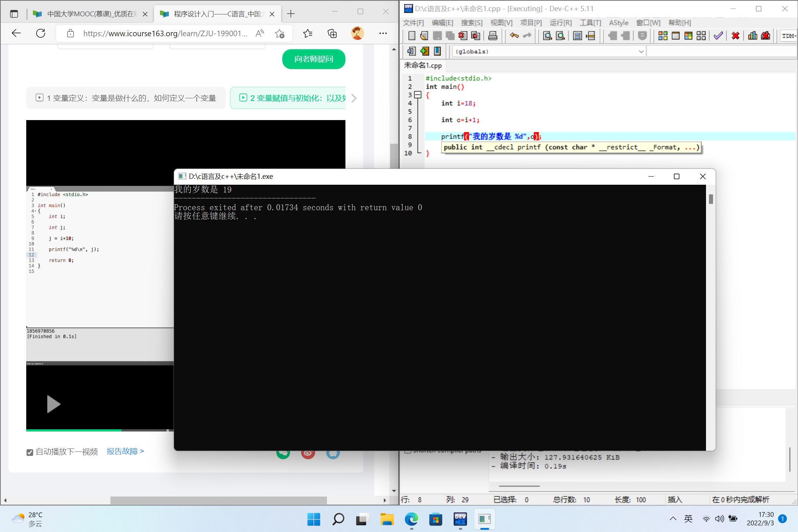The width and height of the screenshot is (798, 532).
Task: Click the New file icon in Dev-C++
Action: [411, 36]
